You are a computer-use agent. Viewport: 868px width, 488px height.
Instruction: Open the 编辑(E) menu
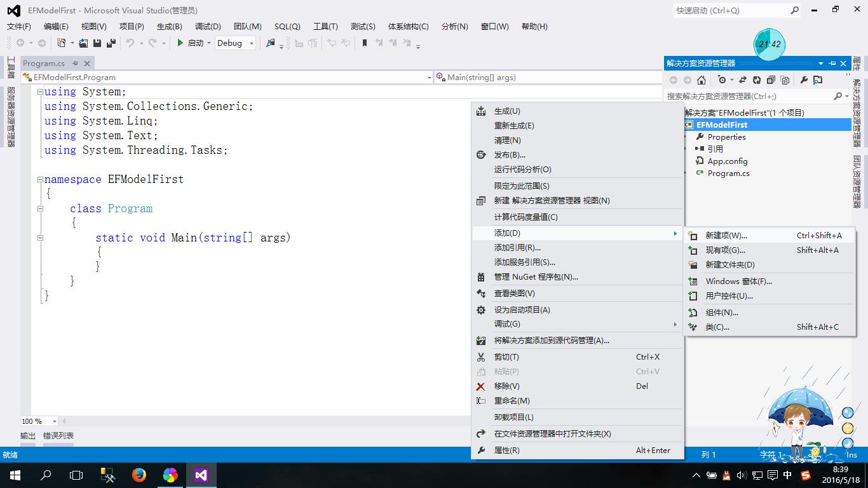(x=56, y=27)
